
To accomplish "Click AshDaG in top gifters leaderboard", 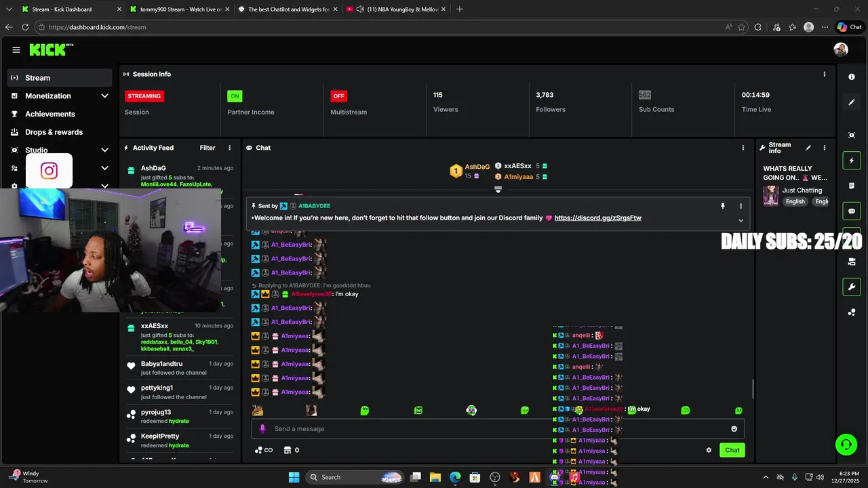I will (477, 167).
